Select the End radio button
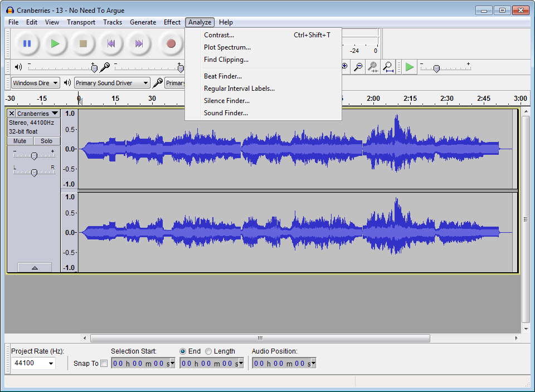This screenshot has height=392, width=535. pos(183,351)
